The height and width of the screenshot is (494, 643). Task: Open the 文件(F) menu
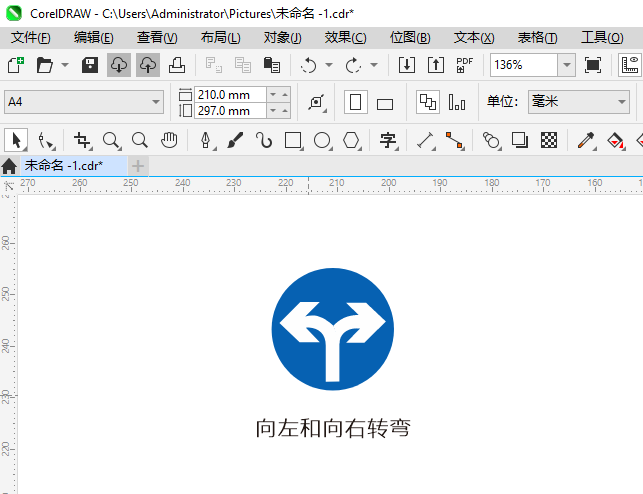tap(31, 38)
